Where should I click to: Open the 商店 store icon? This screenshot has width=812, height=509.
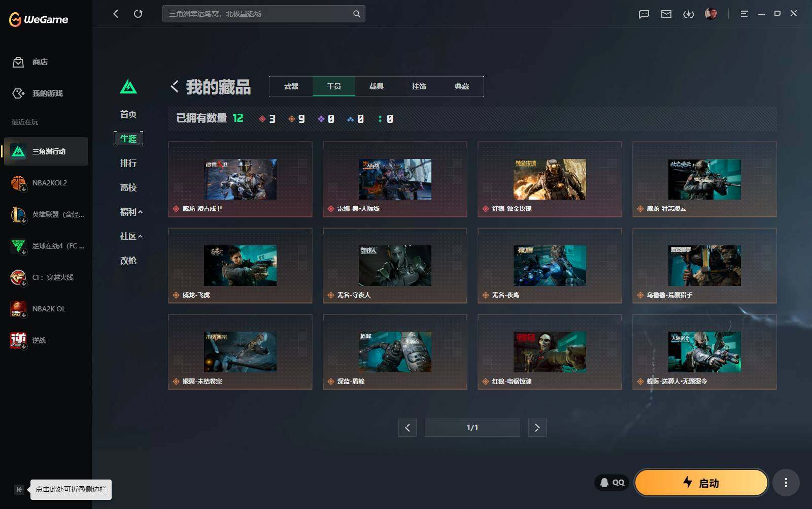[x=18, y=62]
